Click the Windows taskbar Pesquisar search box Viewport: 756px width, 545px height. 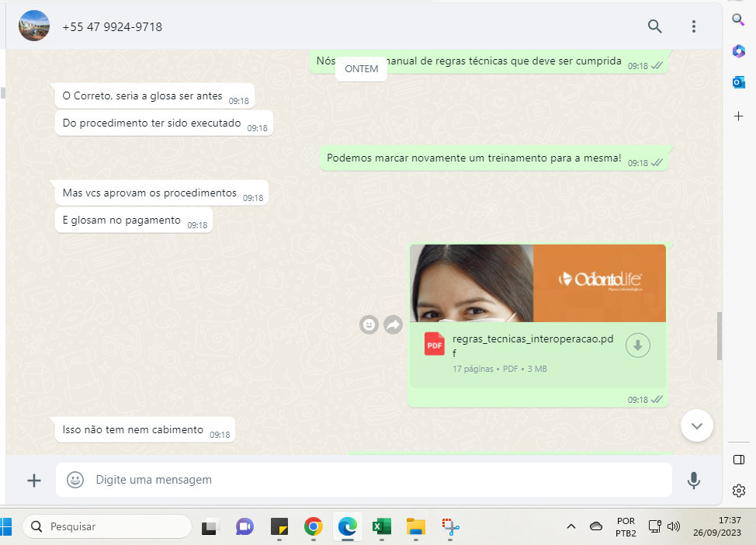[x=107, y=526]
